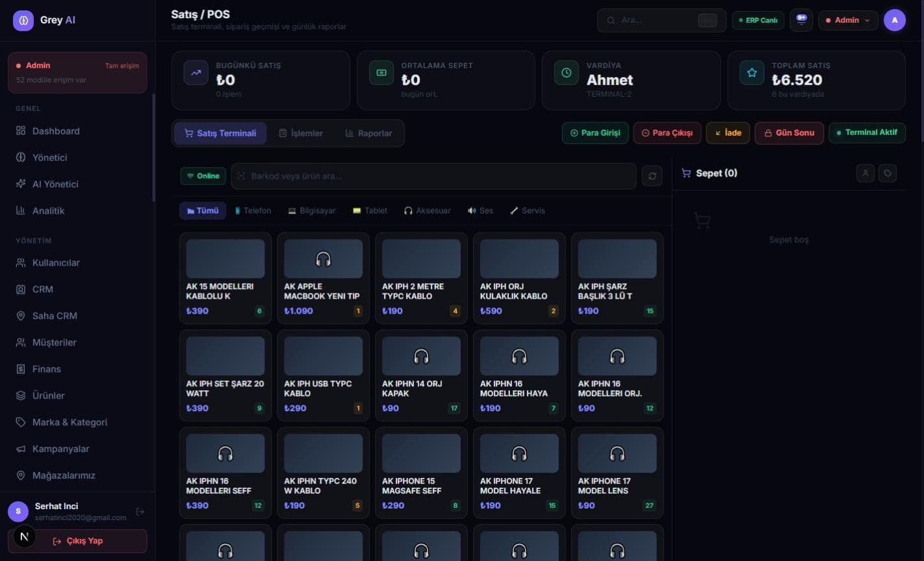Open Ürünler in sidebar
Image resolution: width=924 pixels, height=561 pixels.
[77, 395]
